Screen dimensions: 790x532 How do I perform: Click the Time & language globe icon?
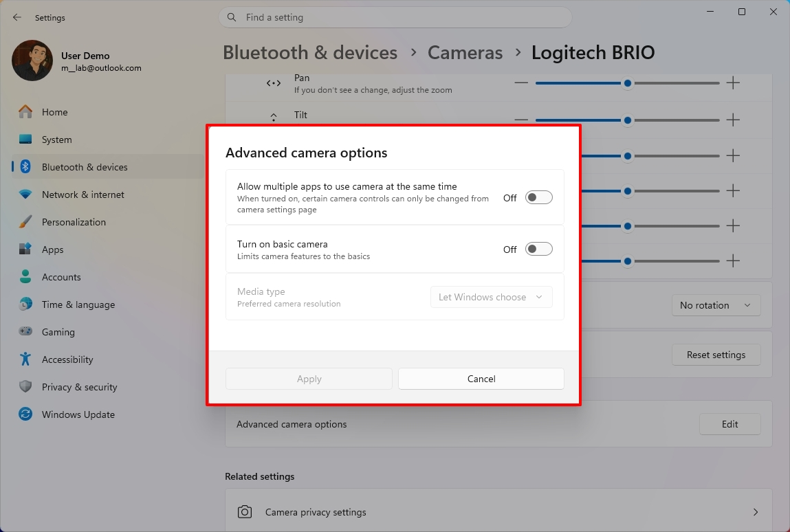pyautogui.click(x=25, y=304)
